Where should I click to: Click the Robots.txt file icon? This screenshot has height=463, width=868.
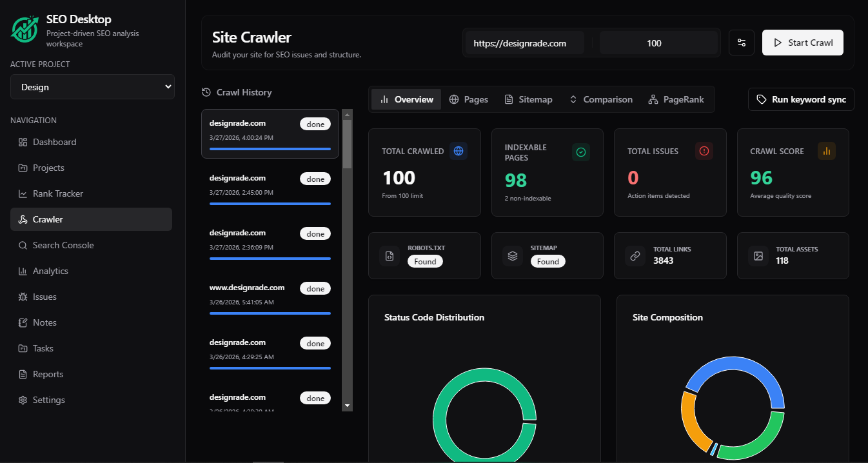click(390, 255)
